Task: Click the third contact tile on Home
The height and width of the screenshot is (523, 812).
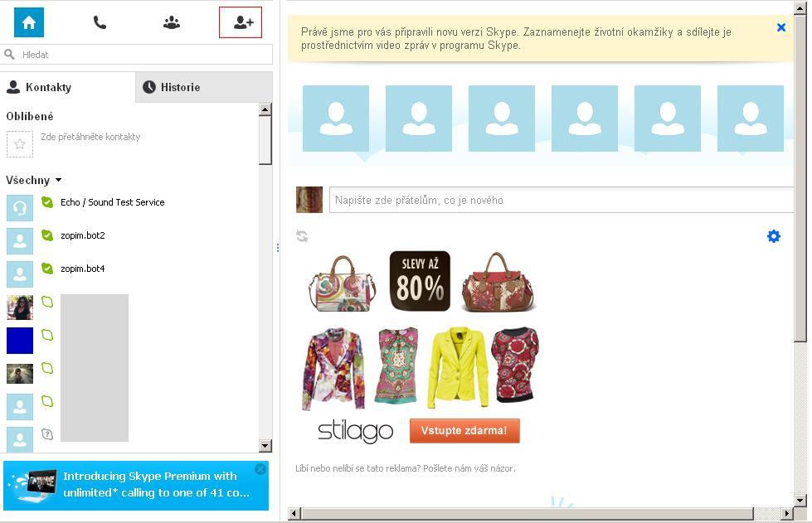Action: (501, 119)
